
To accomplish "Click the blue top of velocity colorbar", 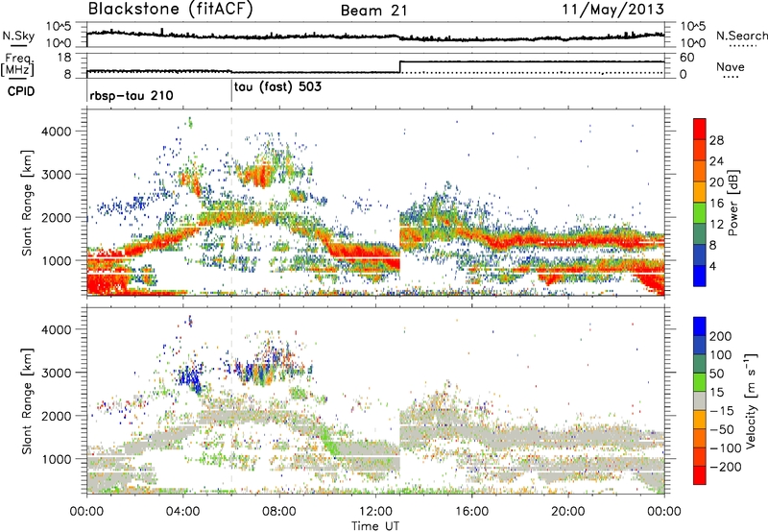I will [x=700, y=326].
